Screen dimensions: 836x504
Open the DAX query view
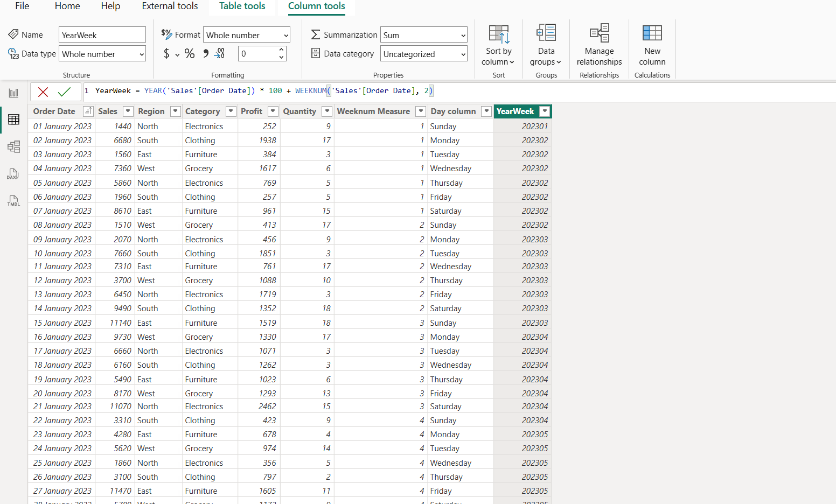(13, 173)
